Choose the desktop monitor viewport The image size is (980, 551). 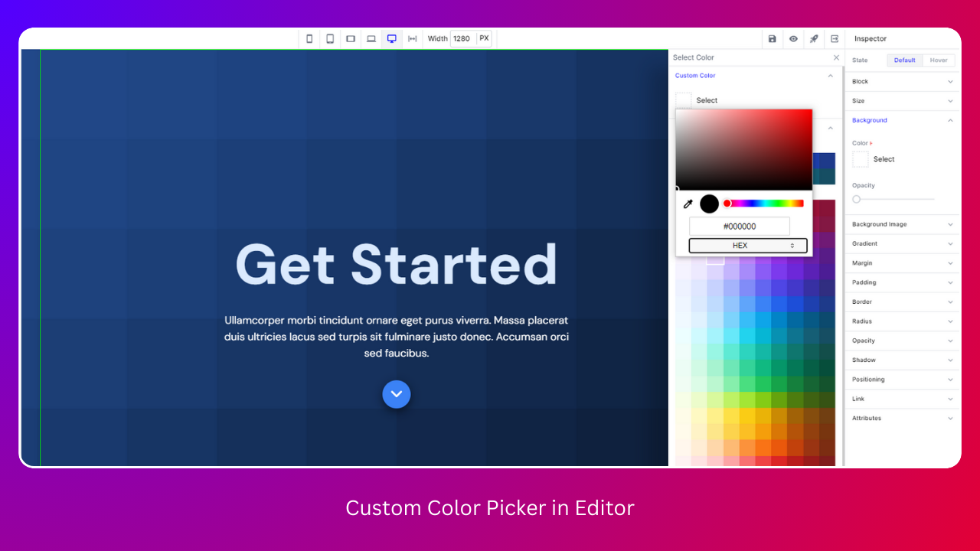pos(392,39)
